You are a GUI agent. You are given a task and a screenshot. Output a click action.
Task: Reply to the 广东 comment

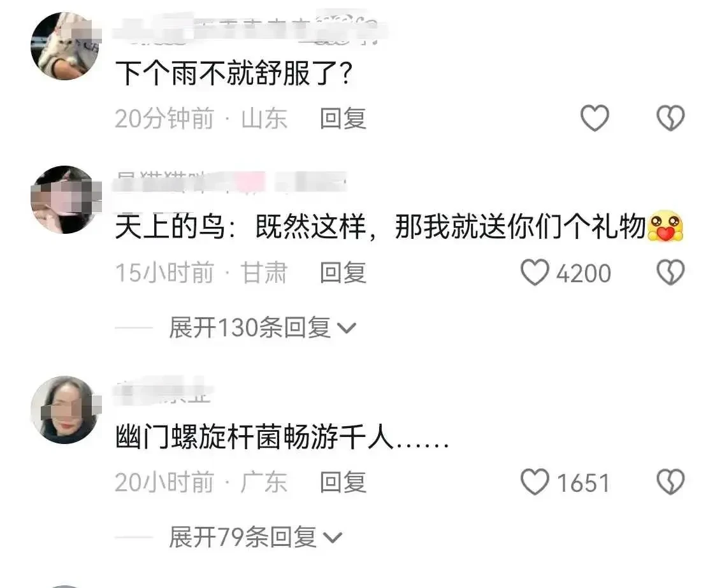(343, 482)
